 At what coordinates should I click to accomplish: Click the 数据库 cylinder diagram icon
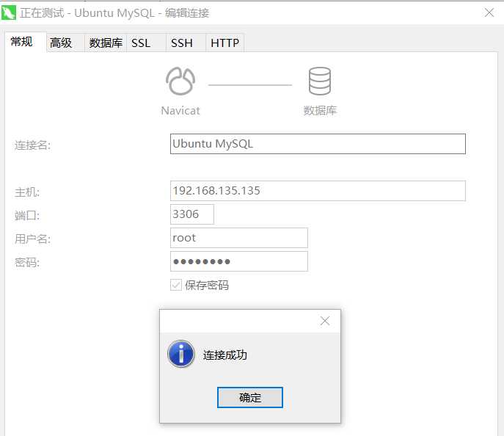[320, 81]
